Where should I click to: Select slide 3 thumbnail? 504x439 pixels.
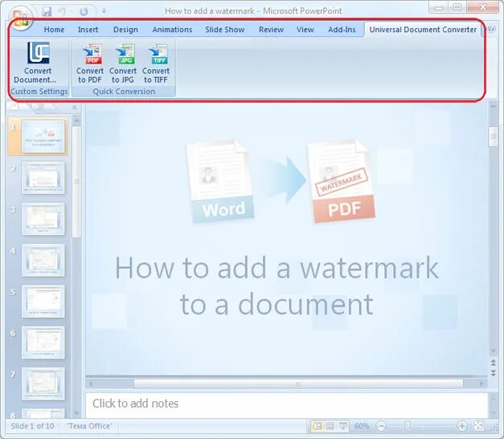[x=43, y=219]
